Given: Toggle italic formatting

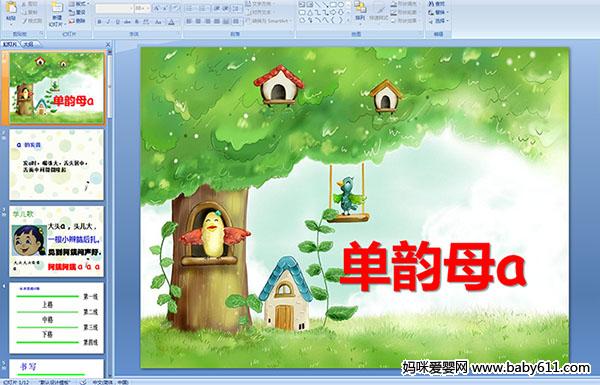Looking at the screenshot, I should (x=108, y=22).
